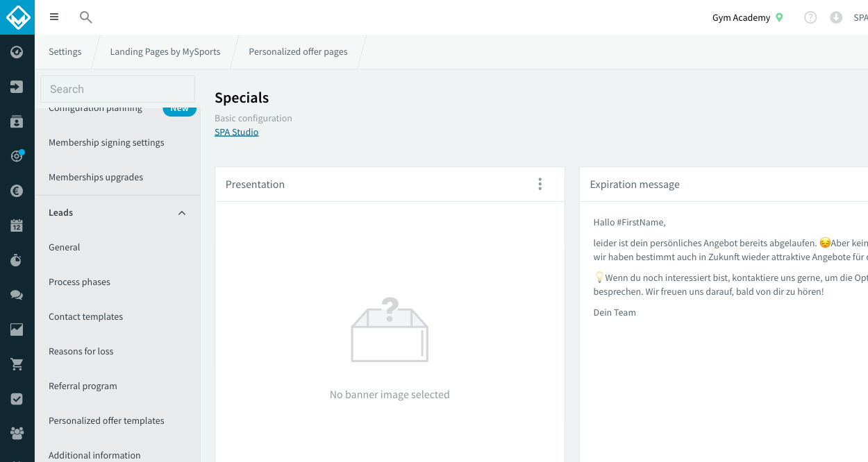Open the checkmark tasks icon in the sidebar
Screen dimensions: 868x462
[x=17, y=399]
